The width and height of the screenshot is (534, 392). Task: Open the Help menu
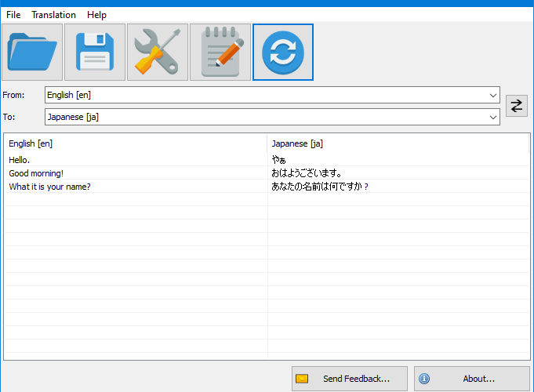click(96, 15)
